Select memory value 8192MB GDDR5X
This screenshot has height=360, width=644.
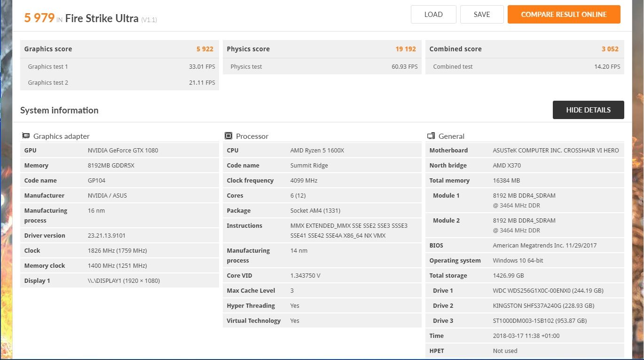[x=111, y=166]
